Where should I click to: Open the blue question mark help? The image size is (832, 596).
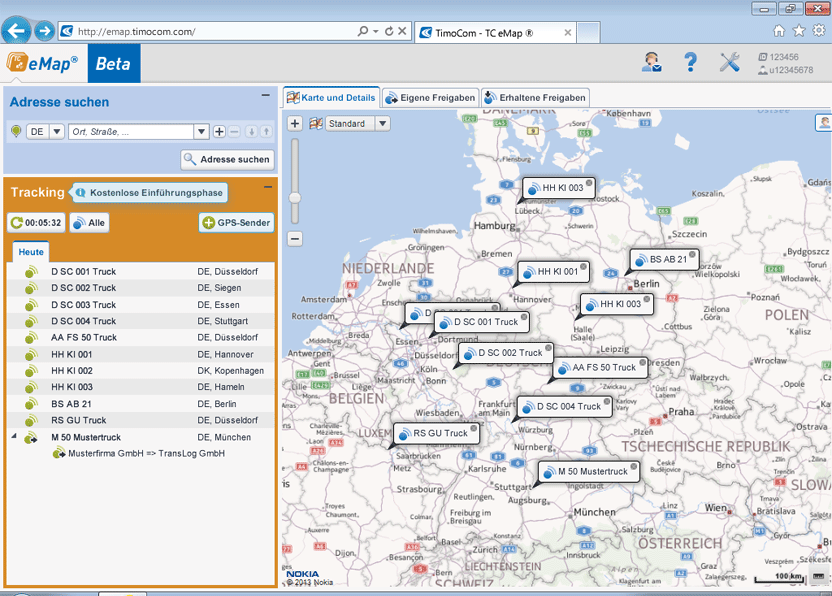point(690,62)
